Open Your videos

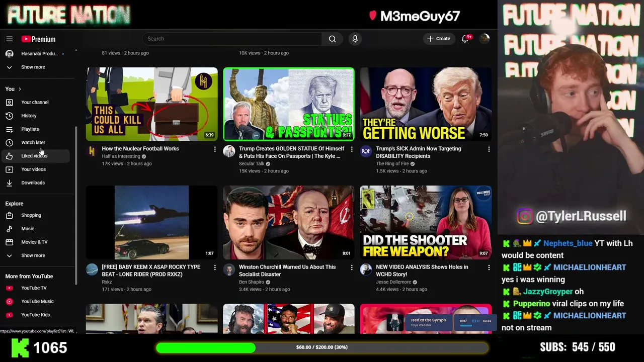(x=38, y=169)
